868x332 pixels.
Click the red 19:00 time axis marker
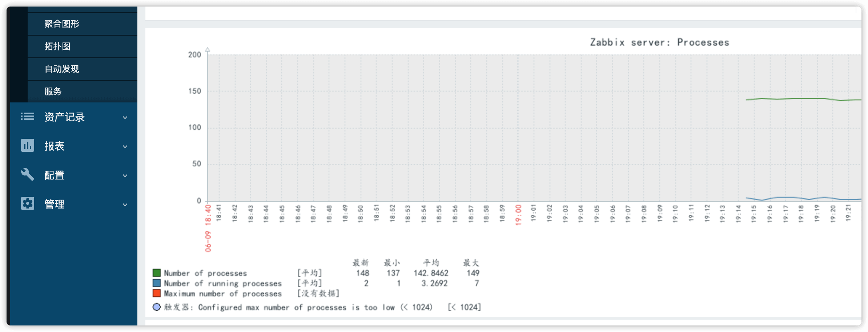coord(518,215)
